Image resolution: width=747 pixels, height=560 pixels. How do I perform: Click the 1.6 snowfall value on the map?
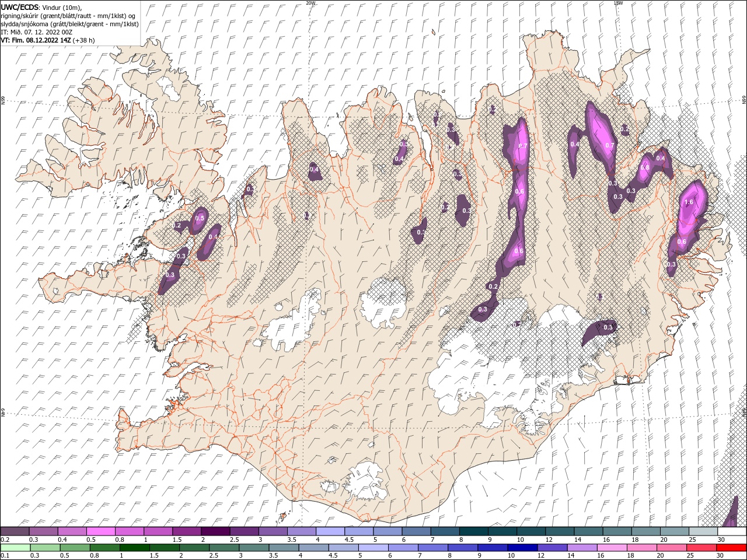(689, 202)
